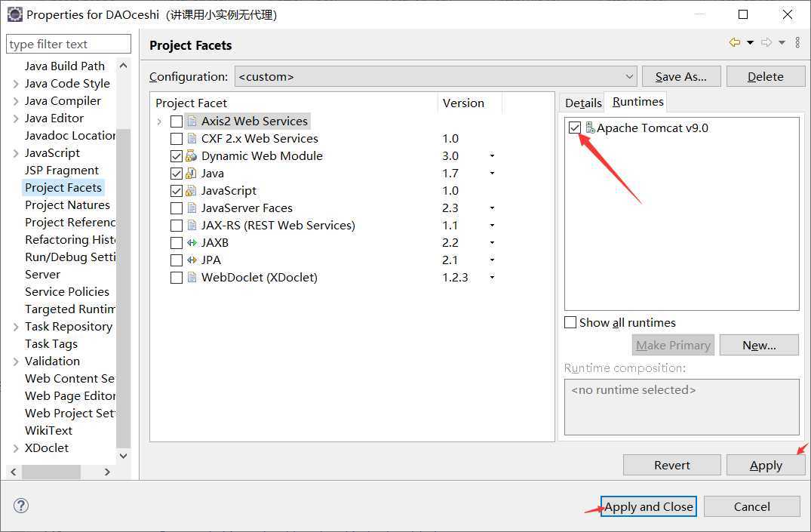Open the Configuration combo box
Image resolution: width=811 pixels, height=532 pixels.
(435, 76)
